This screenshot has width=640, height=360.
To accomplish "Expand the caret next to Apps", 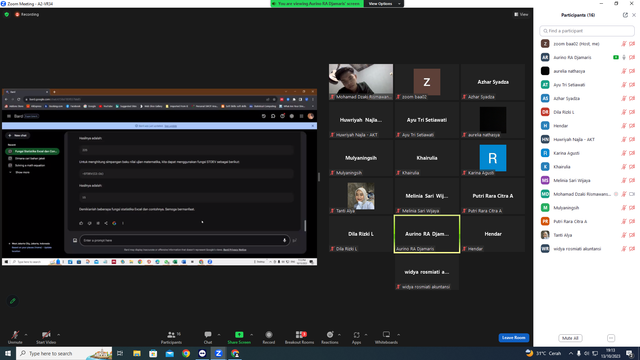I will [366, 335].
